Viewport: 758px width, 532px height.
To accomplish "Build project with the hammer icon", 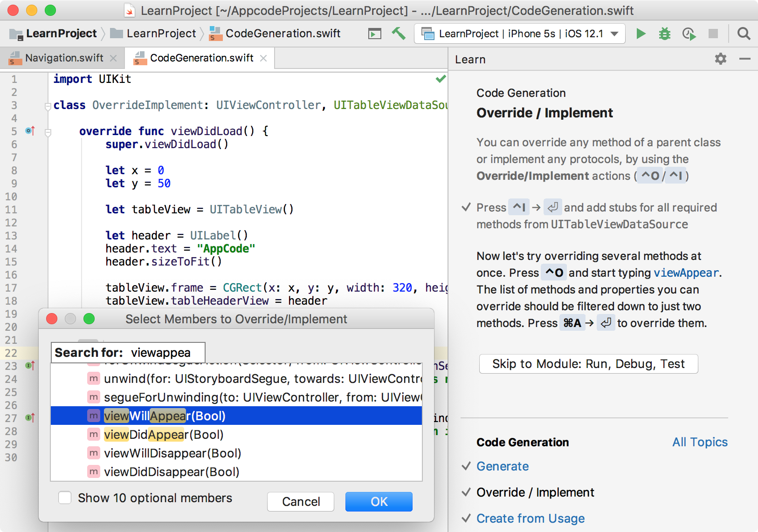I will [x=398, y=34].
